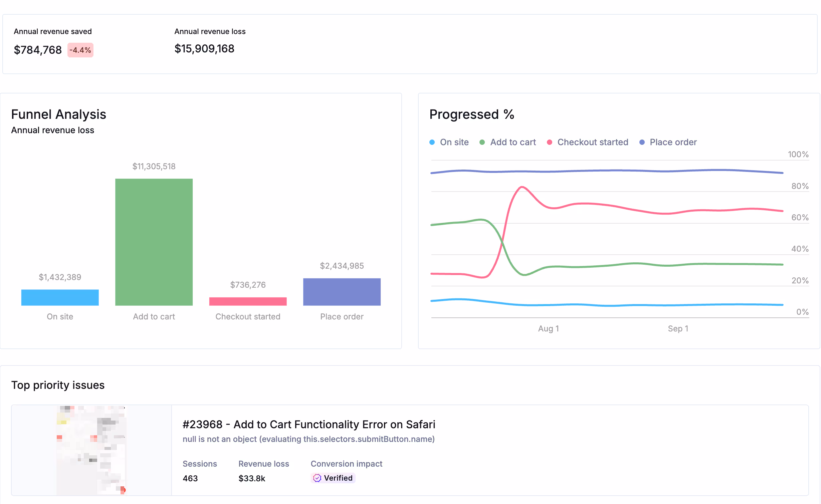
Task: Click the blue On site funnel bar
Action: pos(60,297)
